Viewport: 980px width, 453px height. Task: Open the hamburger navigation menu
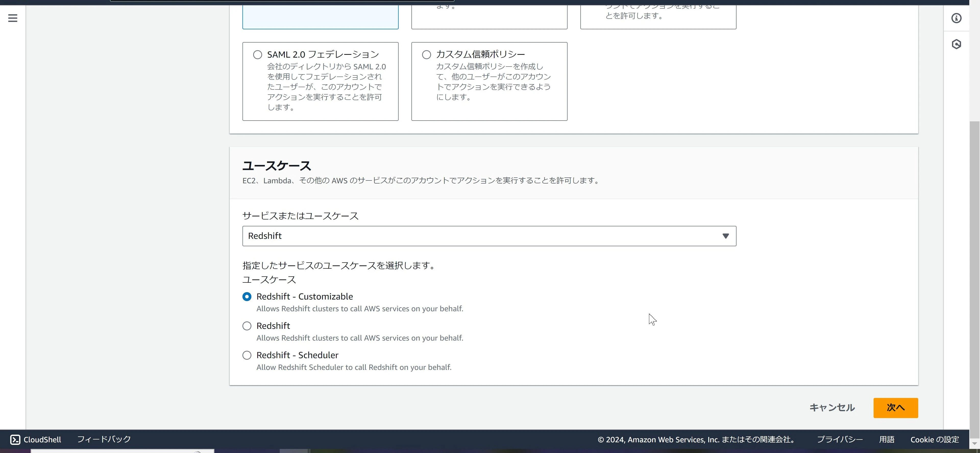click(13, 18)
